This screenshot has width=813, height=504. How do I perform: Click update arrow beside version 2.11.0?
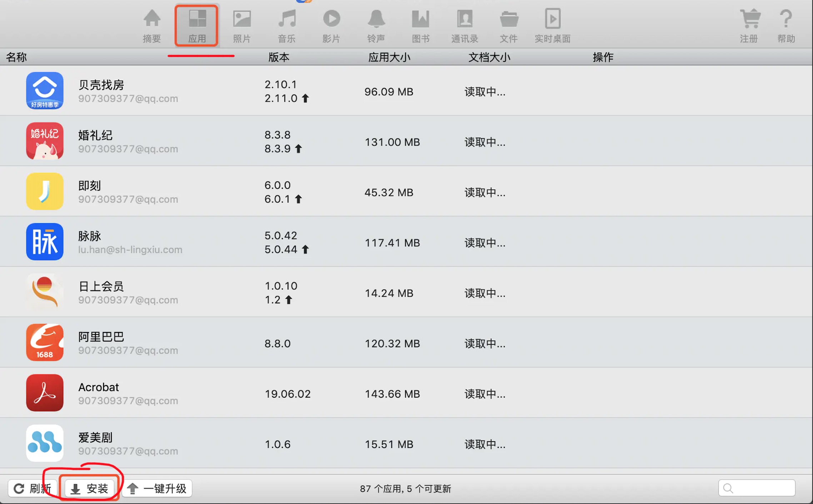305,98
